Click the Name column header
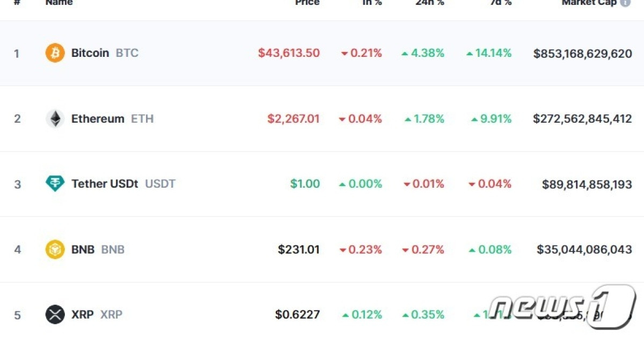This screenshot has width=644, height=338. pyautogui.click(x=58, y=2)
